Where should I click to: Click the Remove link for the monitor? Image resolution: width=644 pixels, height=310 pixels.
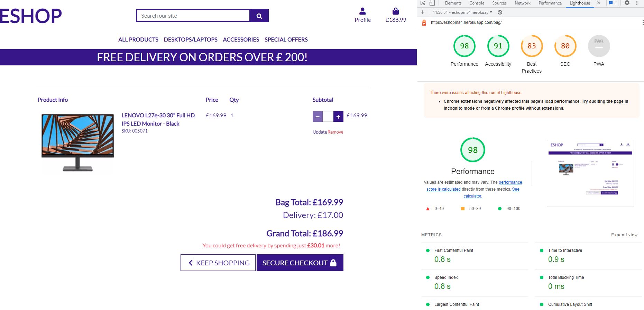[x=335, y=132]
